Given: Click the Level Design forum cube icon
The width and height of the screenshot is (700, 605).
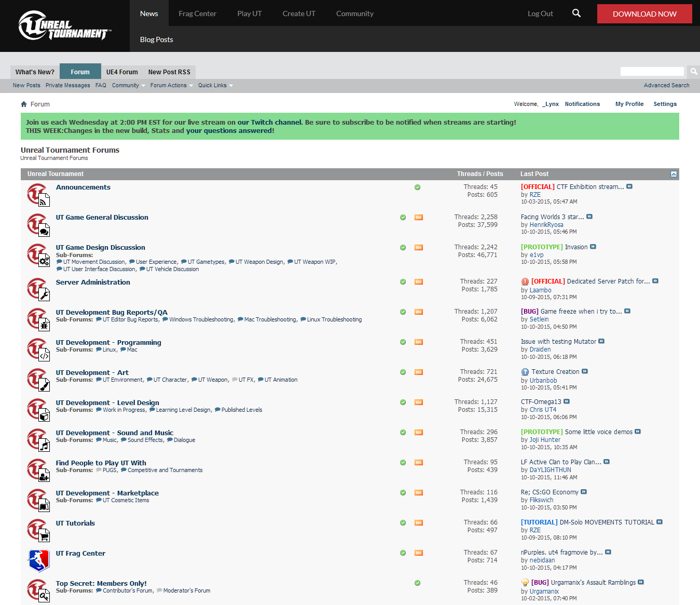Looking at the screenshot, I should click(x=38, y=410).
